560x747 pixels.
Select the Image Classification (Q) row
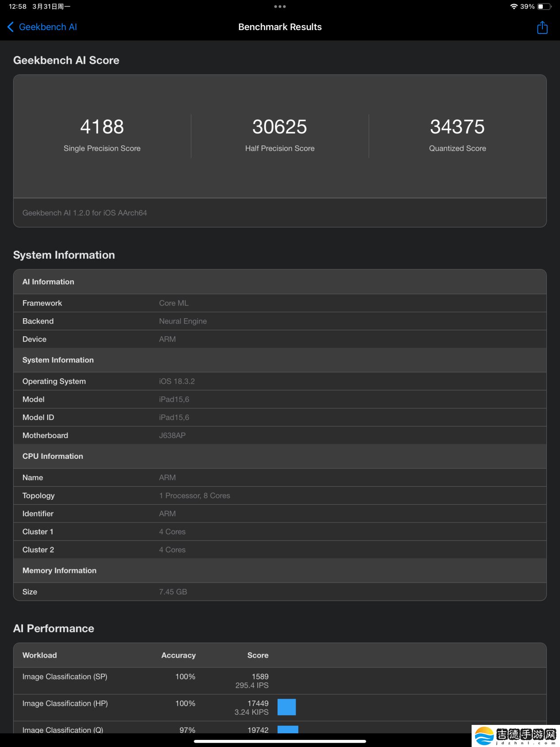click(280, 728)
